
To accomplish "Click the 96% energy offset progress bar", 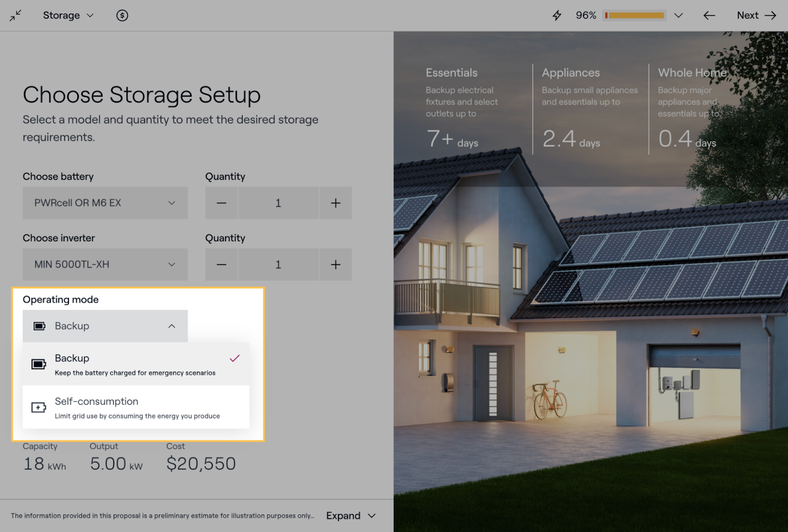I will pos(634,15).
